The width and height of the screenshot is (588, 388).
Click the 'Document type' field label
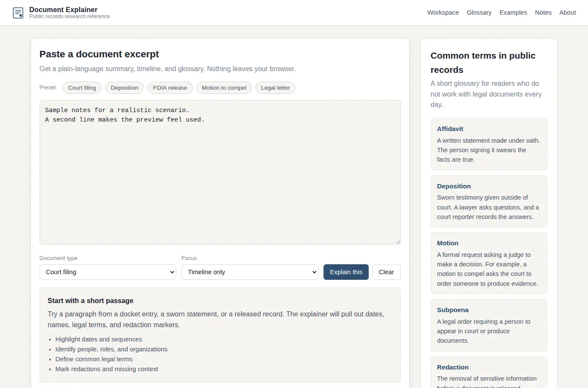pos(59,258)
